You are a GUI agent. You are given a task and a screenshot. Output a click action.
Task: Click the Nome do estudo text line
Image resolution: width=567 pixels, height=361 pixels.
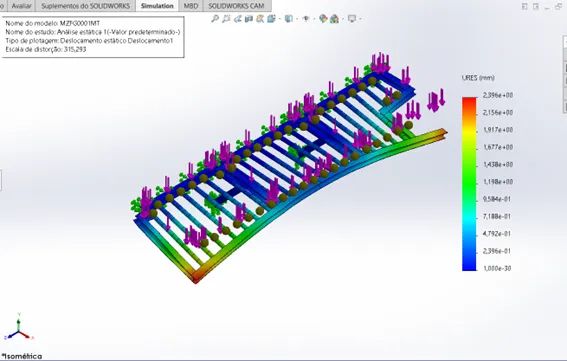coord(93,32)
